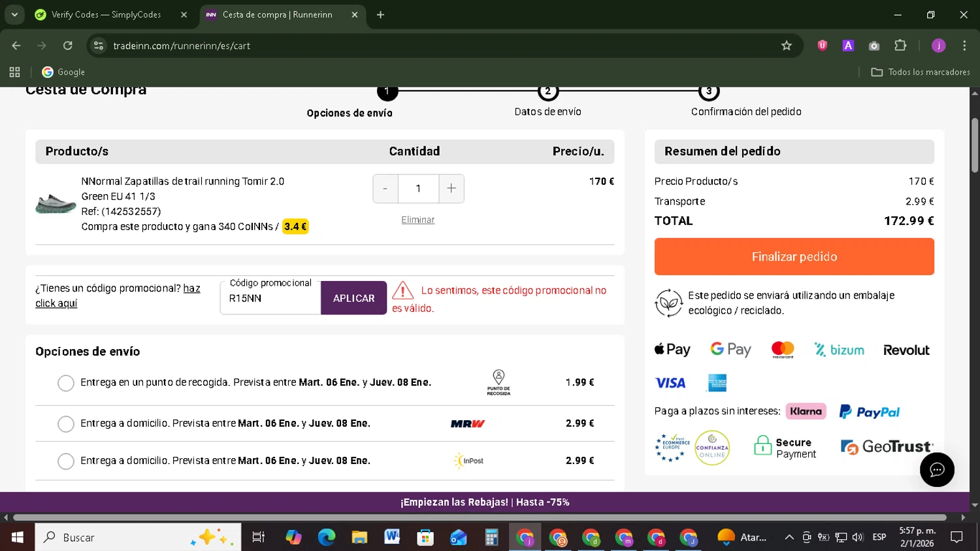
Task: Show hidden system tray icons
Action: coord(789,537)
